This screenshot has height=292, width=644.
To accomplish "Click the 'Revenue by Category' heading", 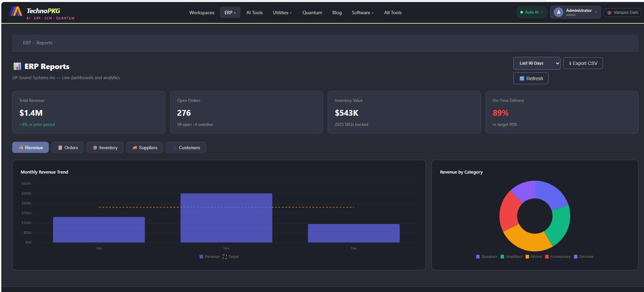I will (461, 172).
